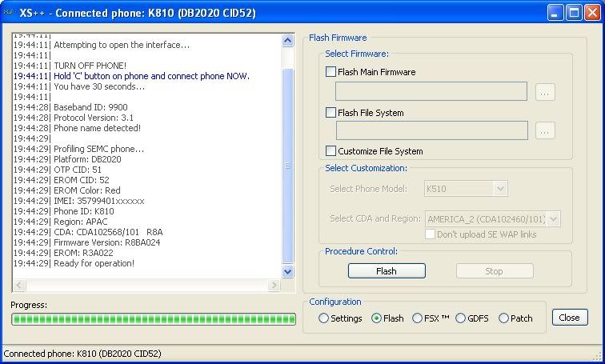Tick the Flash File System checkbox
605x364 pixels.
pyautogui.click(x=331, y=113)
